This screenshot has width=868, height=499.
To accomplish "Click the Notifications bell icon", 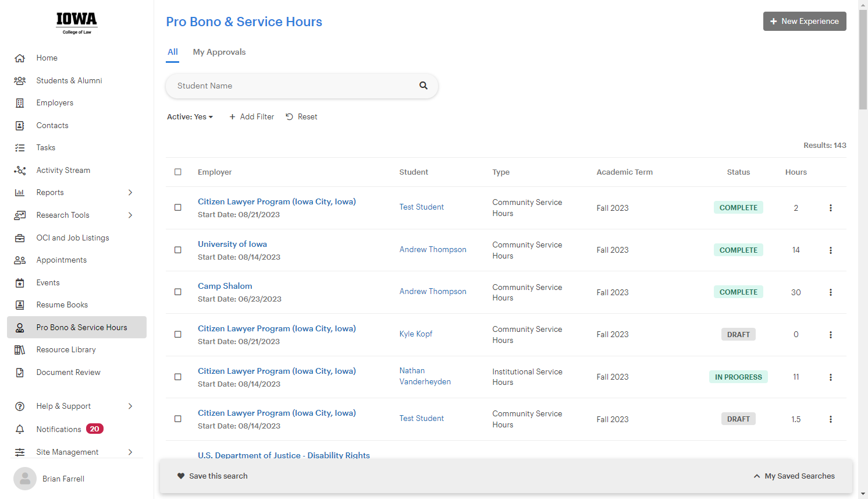I will [x=20, y=429].
